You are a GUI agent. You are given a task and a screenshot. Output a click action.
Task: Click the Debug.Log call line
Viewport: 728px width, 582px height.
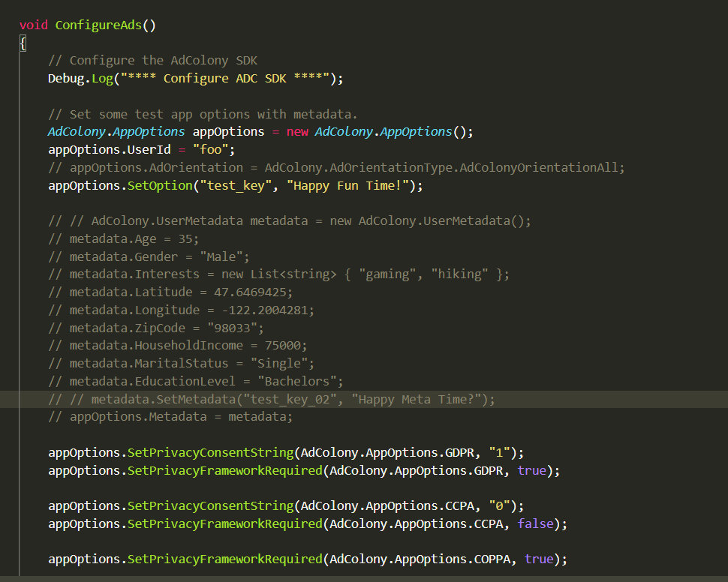pos(195,79)
